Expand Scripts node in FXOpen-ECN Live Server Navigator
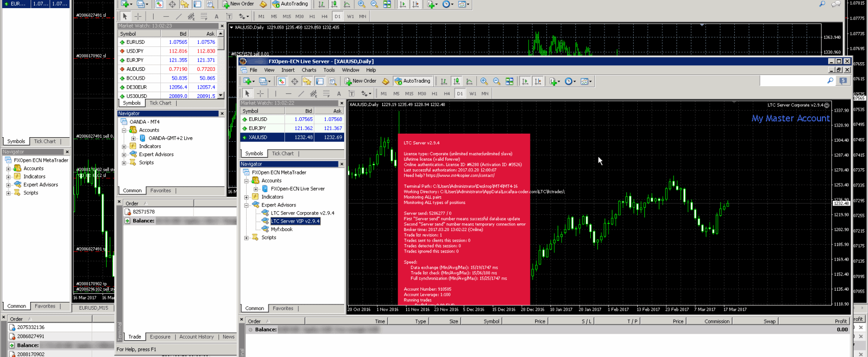The width and height of the screenshot is (868, 357). pyautogui.click(x=247, y=238)
